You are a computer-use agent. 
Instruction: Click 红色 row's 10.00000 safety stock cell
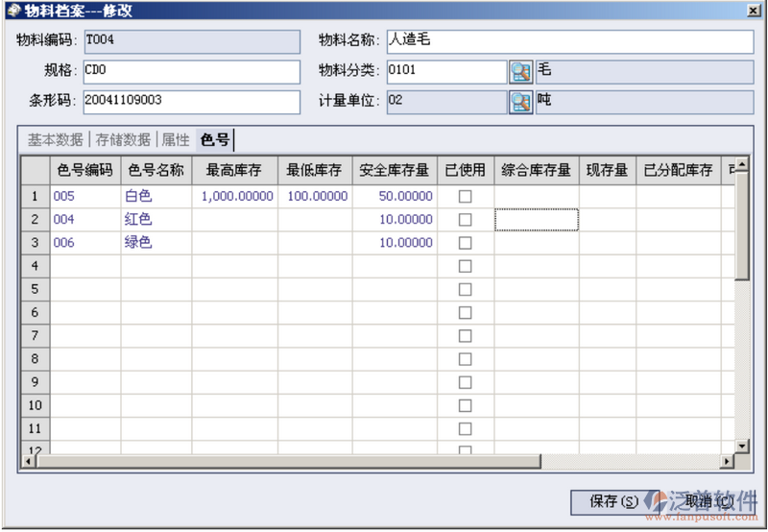pos(395,220)
